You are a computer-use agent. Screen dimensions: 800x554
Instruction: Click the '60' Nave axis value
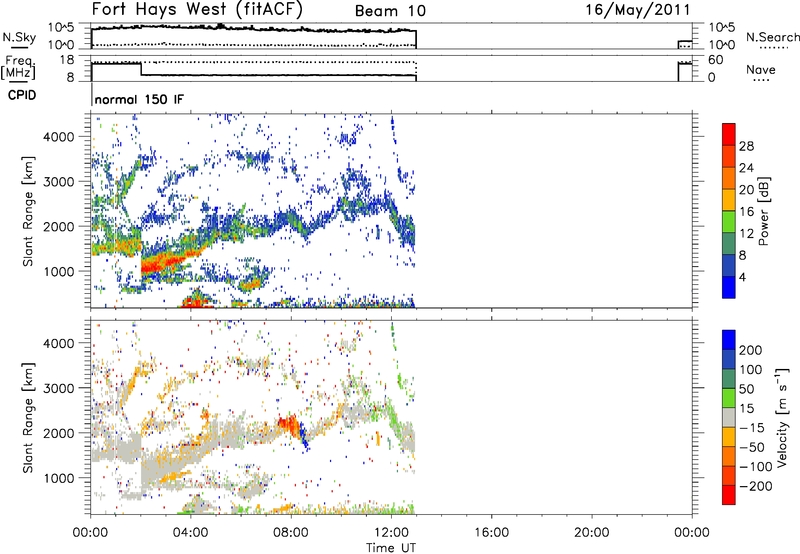716,60
